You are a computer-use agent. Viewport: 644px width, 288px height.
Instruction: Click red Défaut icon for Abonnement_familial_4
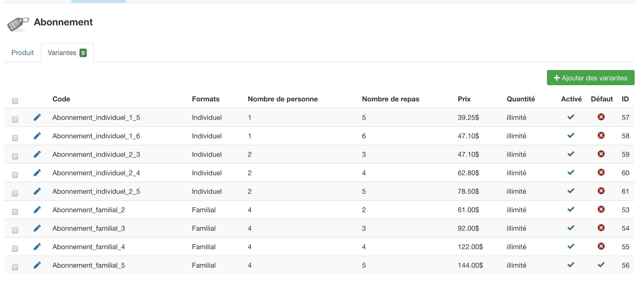tap(601, 246)
